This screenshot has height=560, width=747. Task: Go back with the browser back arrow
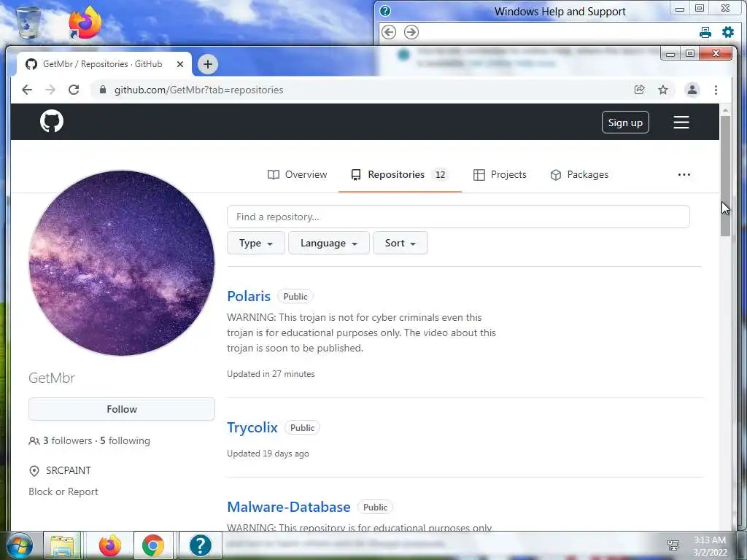point(27,90)
